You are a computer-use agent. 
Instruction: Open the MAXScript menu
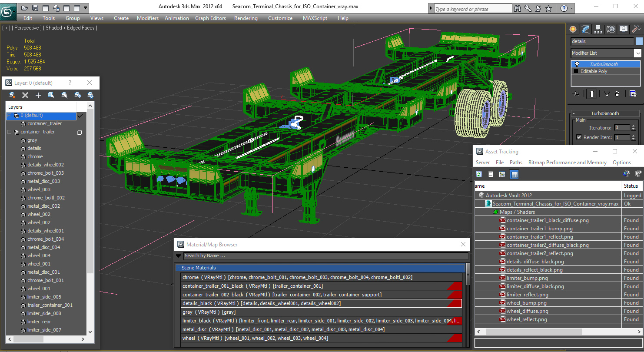coord(315,18)
